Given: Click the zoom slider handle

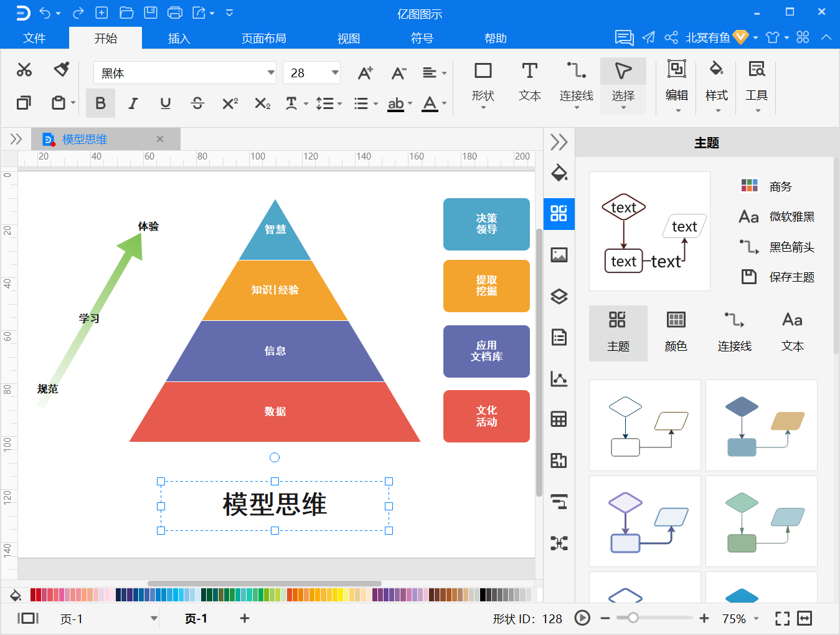Looking at the screenshot, I should click(x=633, y=618).
